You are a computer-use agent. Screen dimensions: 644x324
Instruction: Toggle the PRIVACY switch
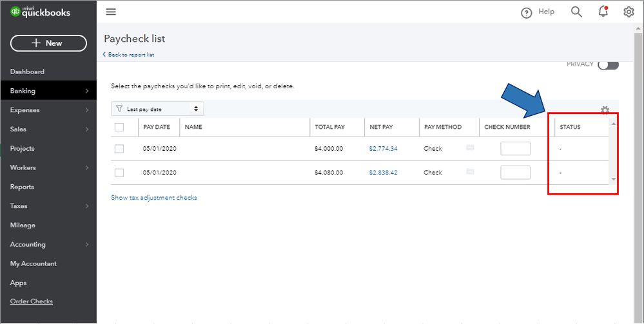[x=608, y=64]
